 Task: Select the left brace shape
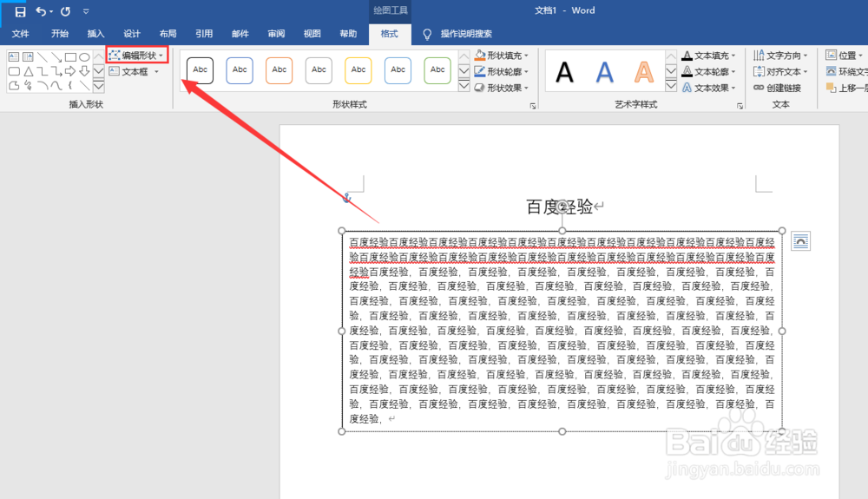coord(70,85)
